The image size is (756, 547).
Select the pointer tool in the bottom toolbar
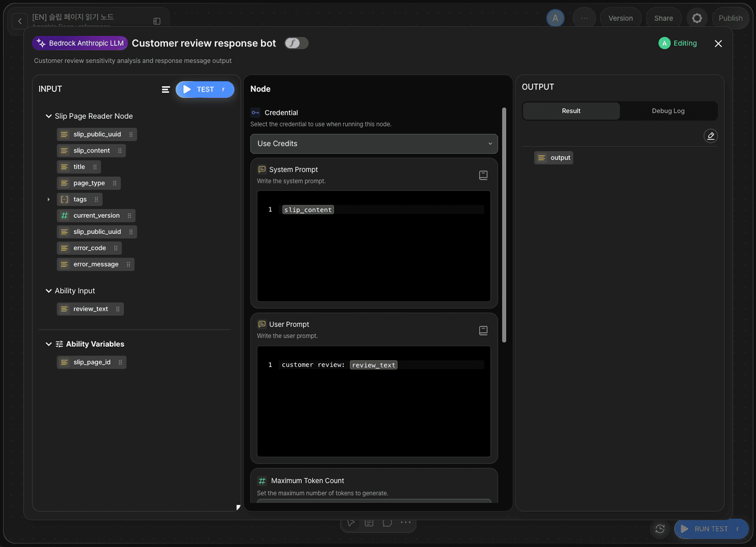click(x=351, y=523)
